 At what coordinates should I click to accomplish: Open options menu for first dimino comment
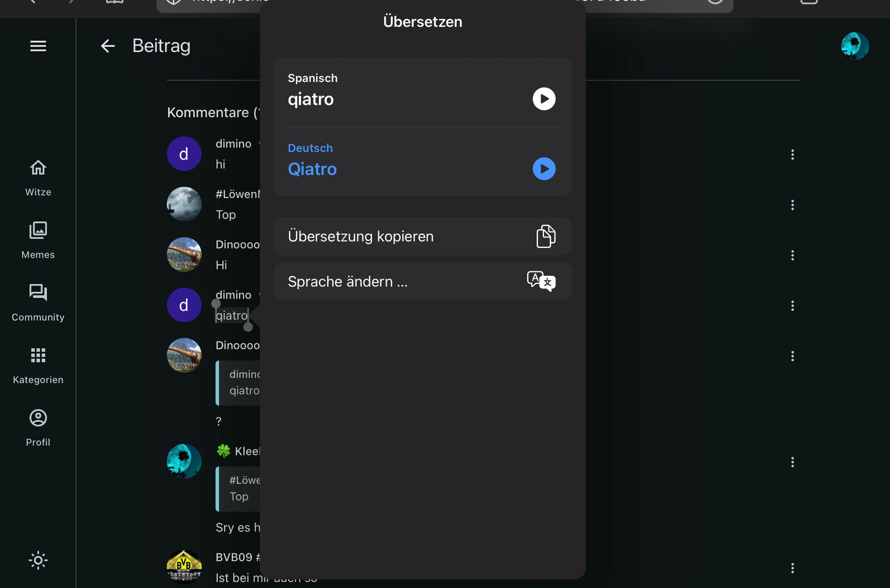(x=792, y=154)
